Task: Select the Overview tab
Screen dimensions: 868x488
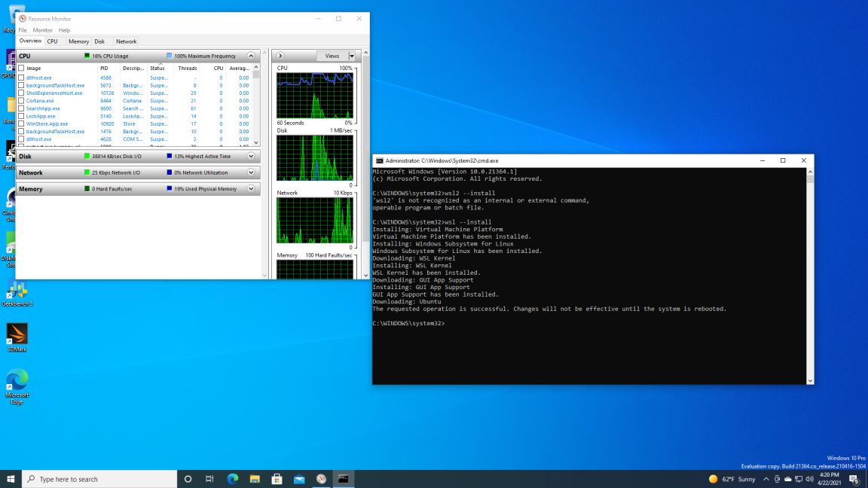Action: point(30,41)
